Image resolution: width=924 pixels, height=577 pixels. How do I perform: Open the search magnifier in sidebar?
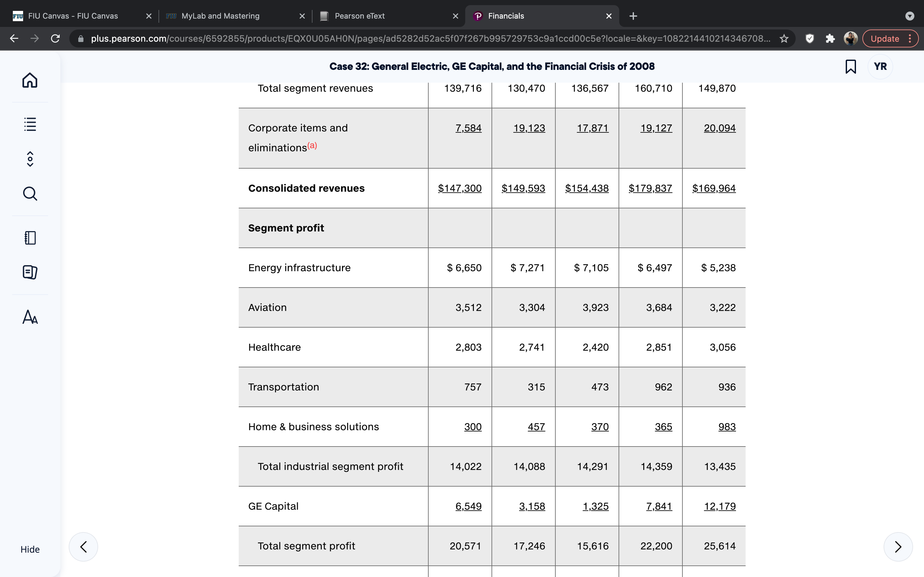30,194
